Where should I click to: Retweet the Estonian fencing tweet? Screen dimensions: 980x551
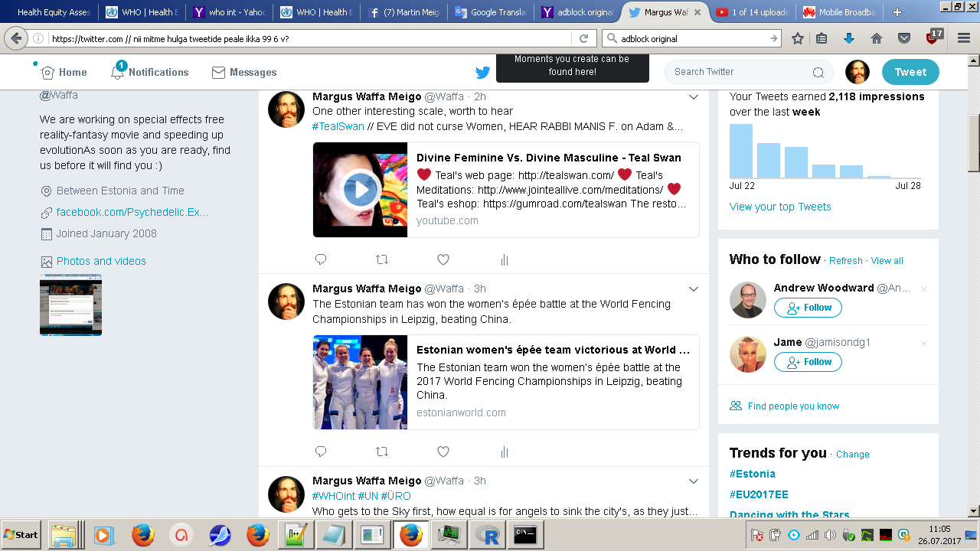pyautogui.click(x=382, y=452)
